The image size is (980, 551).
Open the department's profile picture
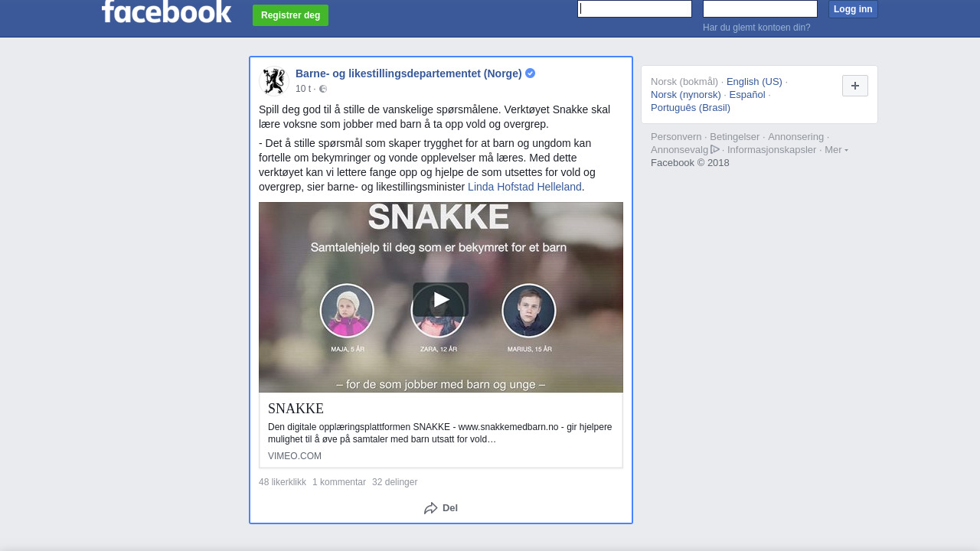[273, 81]
